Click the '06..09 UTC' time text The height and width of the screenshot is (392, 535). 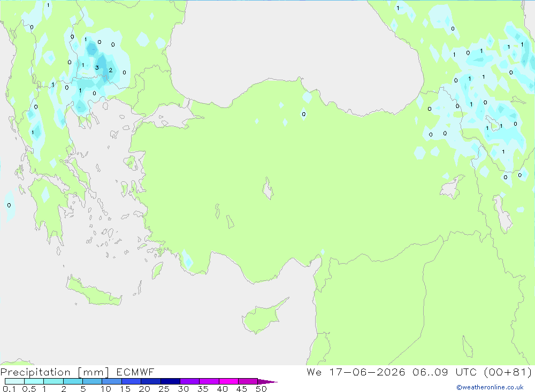(445, 372)
